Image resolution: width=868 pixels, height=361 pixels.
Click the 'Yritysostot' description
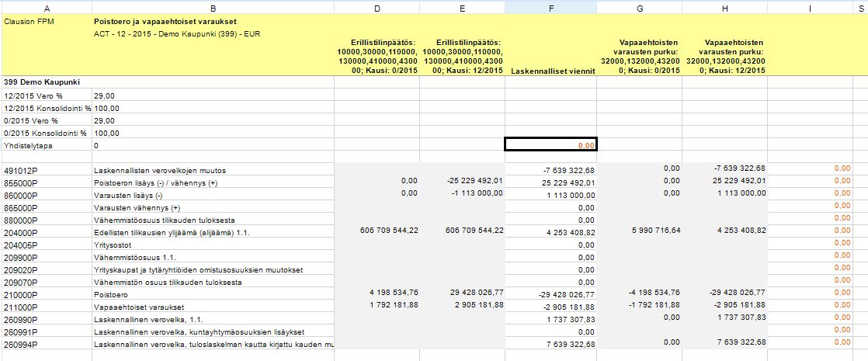111,245
